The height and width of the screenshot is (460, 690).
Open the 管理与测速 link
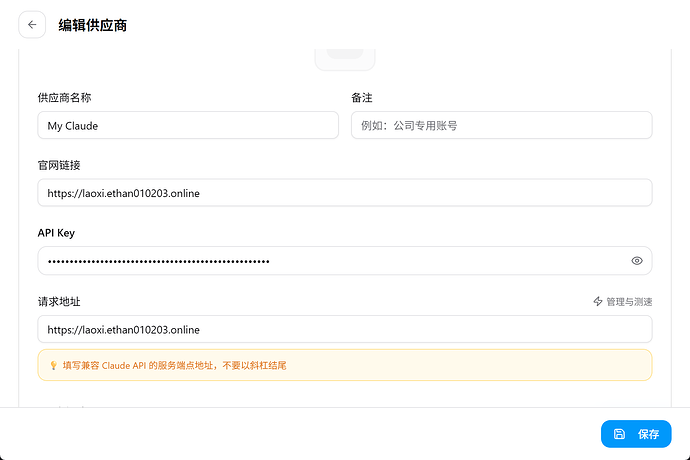[x=623, y=302]
